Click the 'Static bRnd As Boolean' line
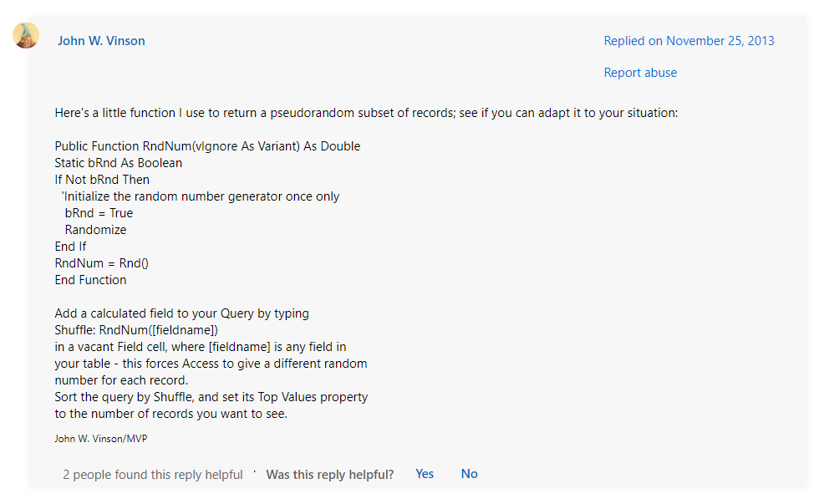Viewport: 819px width, 504px height. (119, 163)
